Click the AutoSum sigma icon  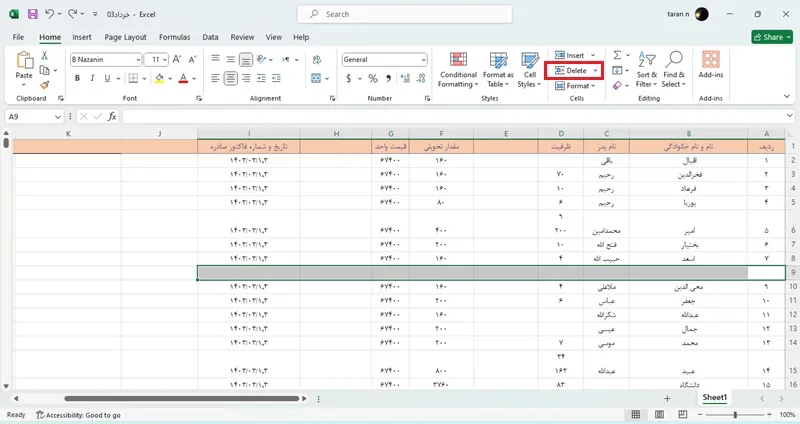pyautogui.click(x=617, y=55)
